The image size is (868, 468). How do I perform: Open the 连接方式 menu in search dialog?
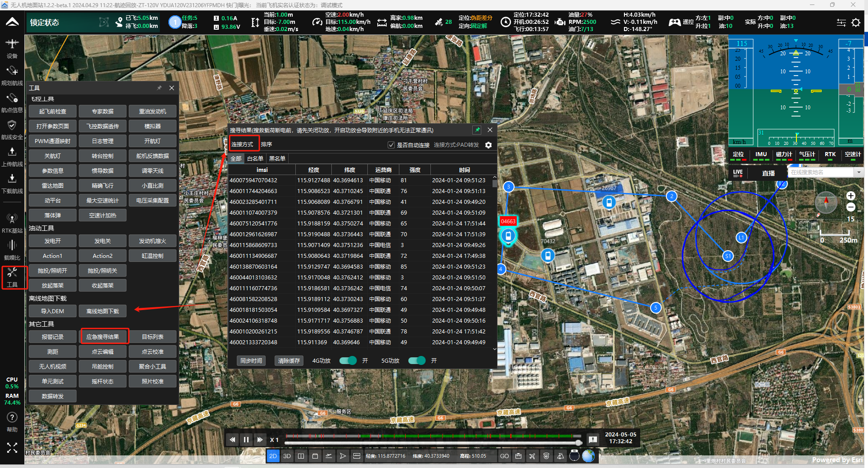click(242, 144)
